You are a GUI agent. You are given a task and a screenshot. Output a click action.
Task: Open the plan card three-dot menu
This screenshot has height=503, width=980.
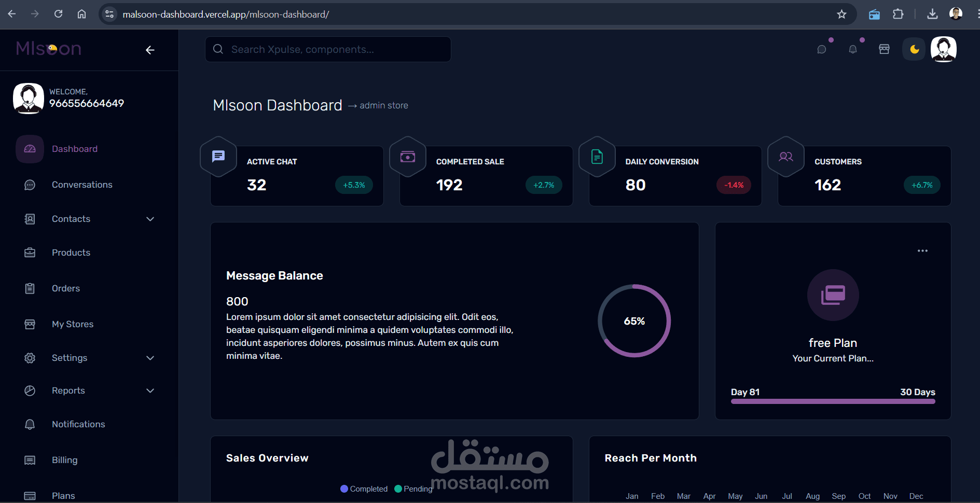[x=922, y=251]
